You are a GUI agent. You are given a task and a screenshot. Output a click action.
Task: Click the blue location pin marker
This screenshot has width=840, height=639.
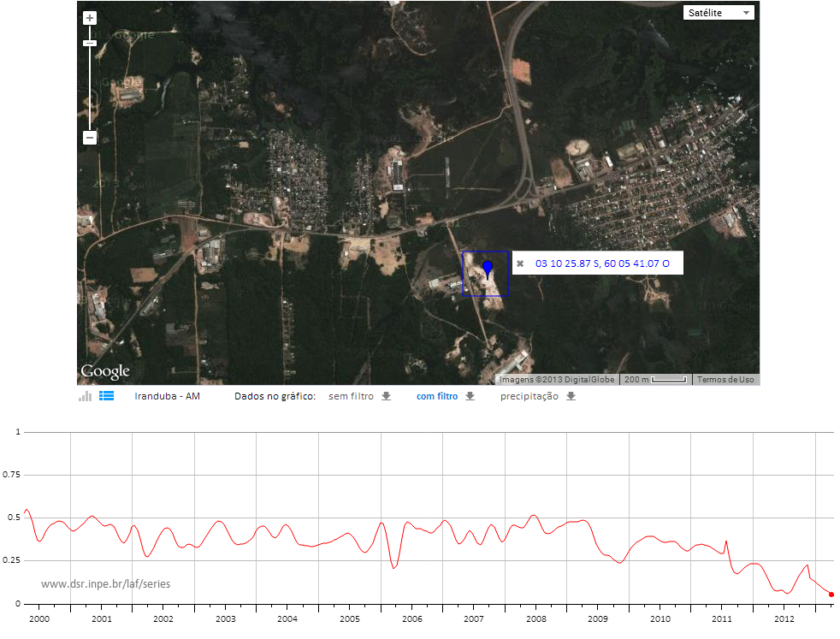[x=488, y=269]
